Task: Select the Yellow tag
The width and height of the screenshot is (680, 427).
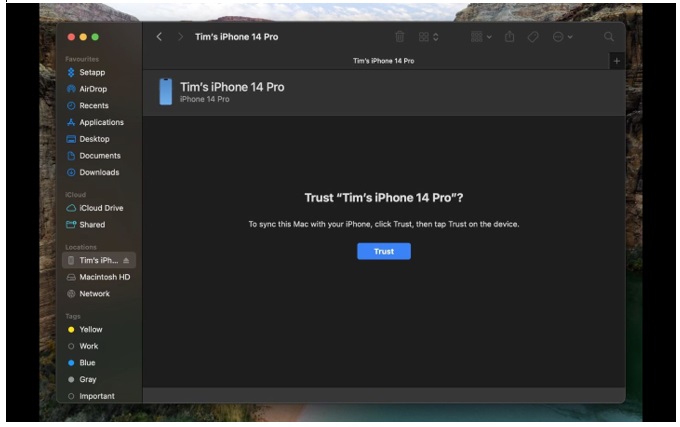Action: [x=90, y=329]
